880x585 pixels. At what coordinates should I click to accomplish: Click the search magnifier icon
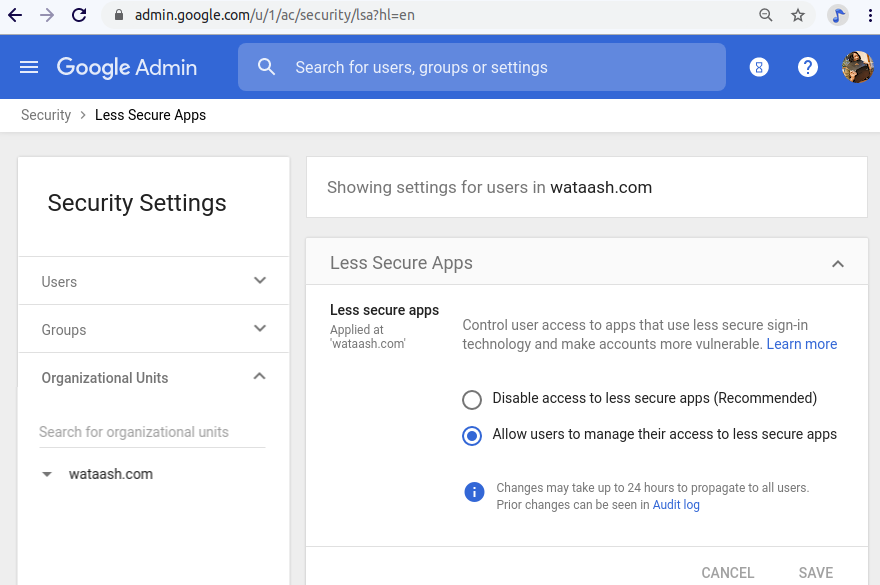coord(266,67)
